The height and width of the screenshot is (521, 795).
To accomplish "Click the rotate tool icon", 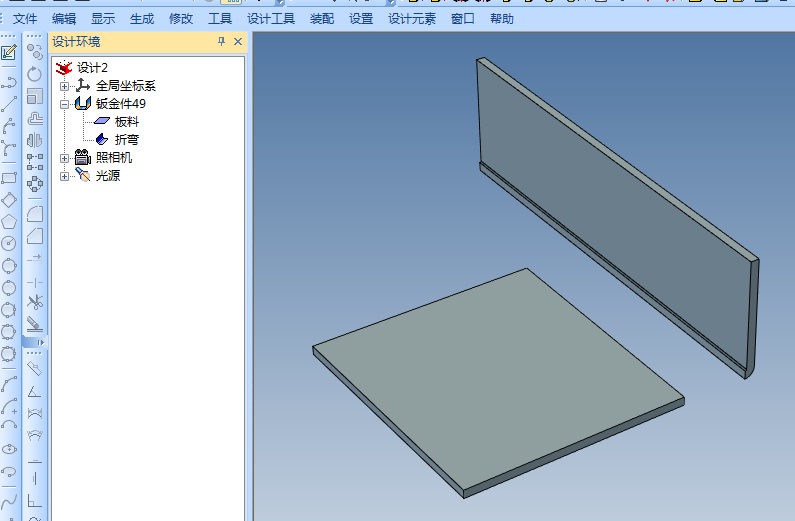I will (x=35, y=74).
